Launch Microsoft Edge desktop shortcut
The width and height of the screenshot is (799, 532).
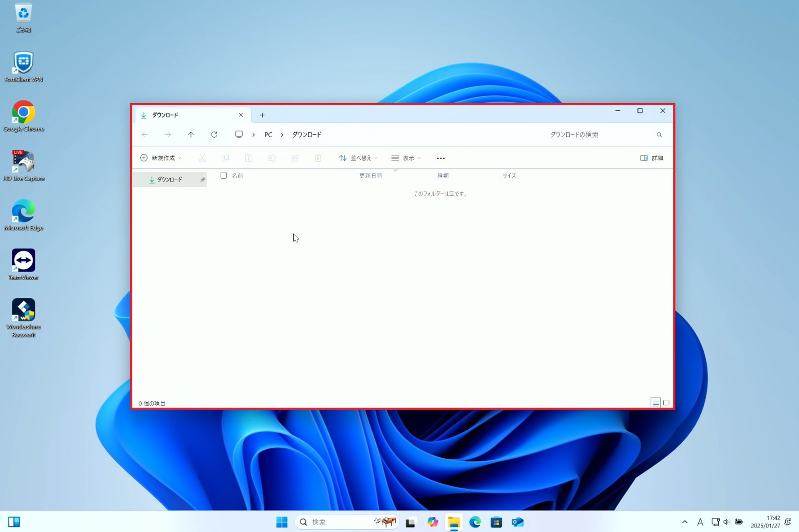click(x=23, y=215)
